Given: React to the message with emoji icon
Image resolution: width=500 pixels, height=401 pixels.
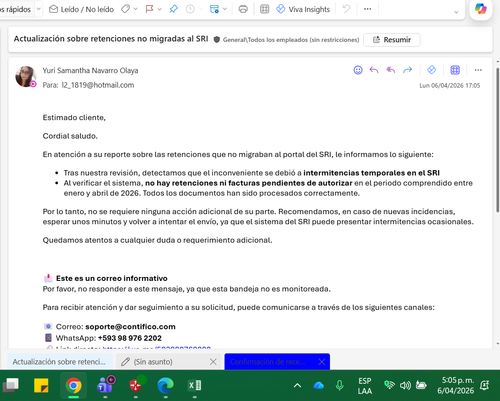Looking at the screenshot, I should 358,70.
